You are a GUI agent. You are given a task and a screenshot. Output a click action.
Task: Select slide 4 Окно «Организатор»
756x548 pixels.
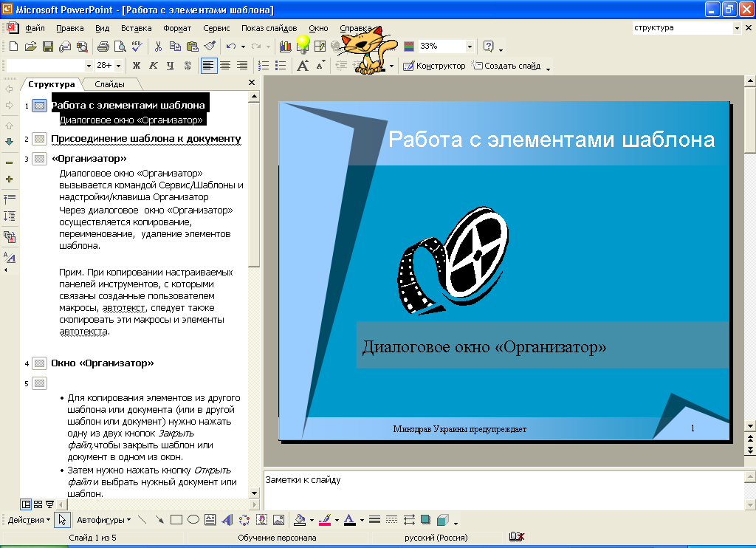[x=103, y=363]
